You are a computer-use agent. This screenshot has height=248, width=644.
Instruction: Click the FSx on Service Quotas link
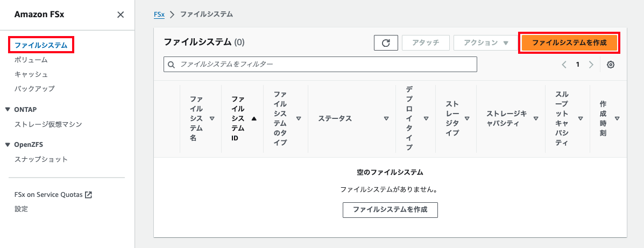tap(53, 195)
